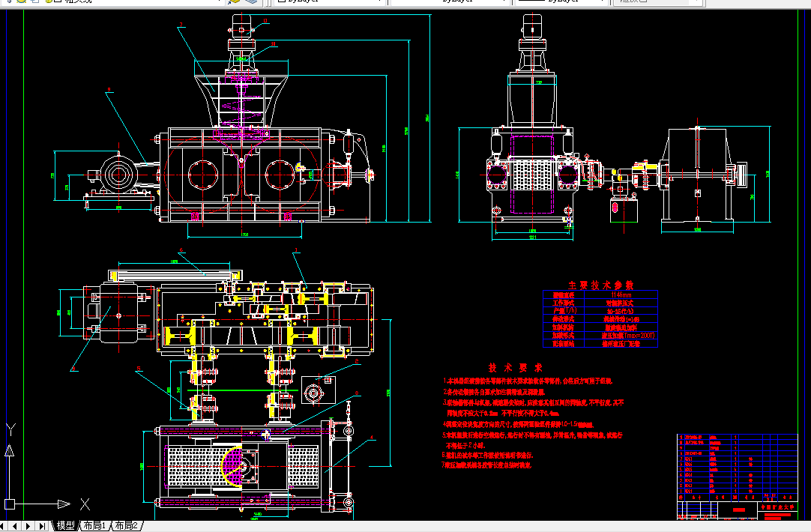811x532 pixels.
Task: Select the part list table in title block
Action: [x=737, y=467]
